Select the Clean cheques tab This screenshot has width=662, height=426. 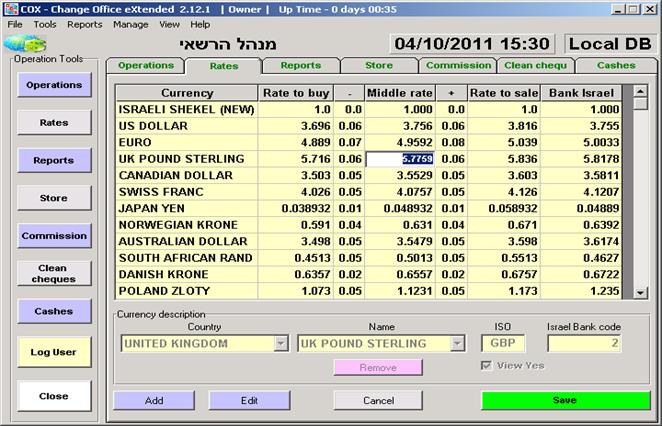[535, 65]
